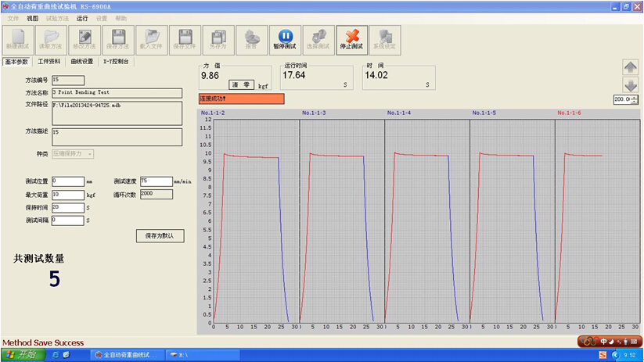Click the 另存为 (save as) toolbar icon
Image resolution: width=644 pixels, height=362 pixels.
pos(218,38)
